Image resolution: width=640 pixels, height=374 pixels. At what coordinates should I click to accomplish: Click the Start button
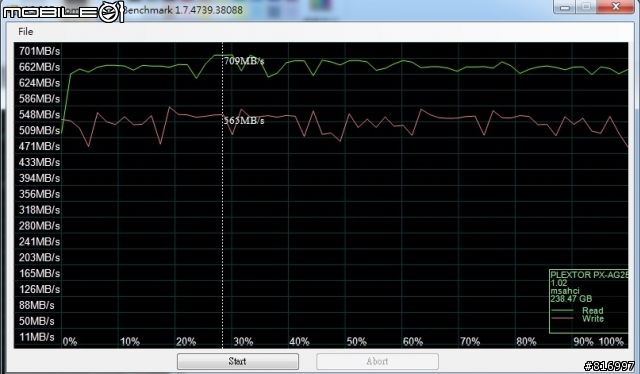(238, 361)
